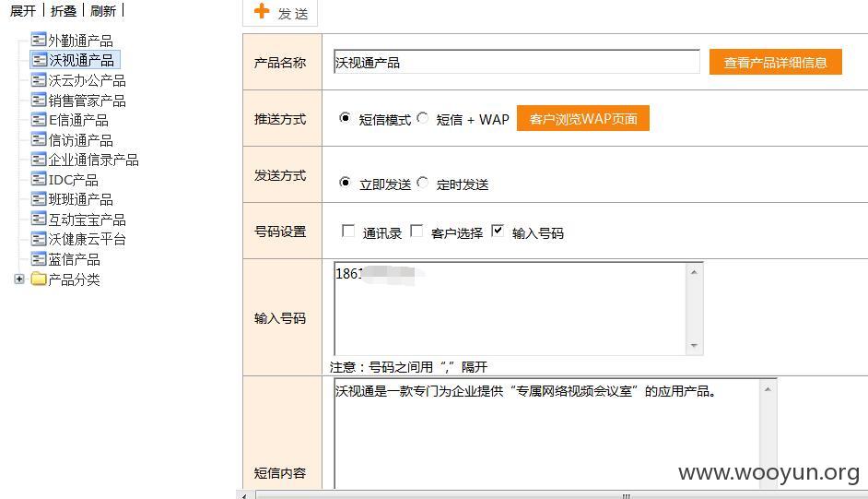Click the IDC产品 tree icon
The width and height of the screenshot is (868, 499).
click(38, 180)
